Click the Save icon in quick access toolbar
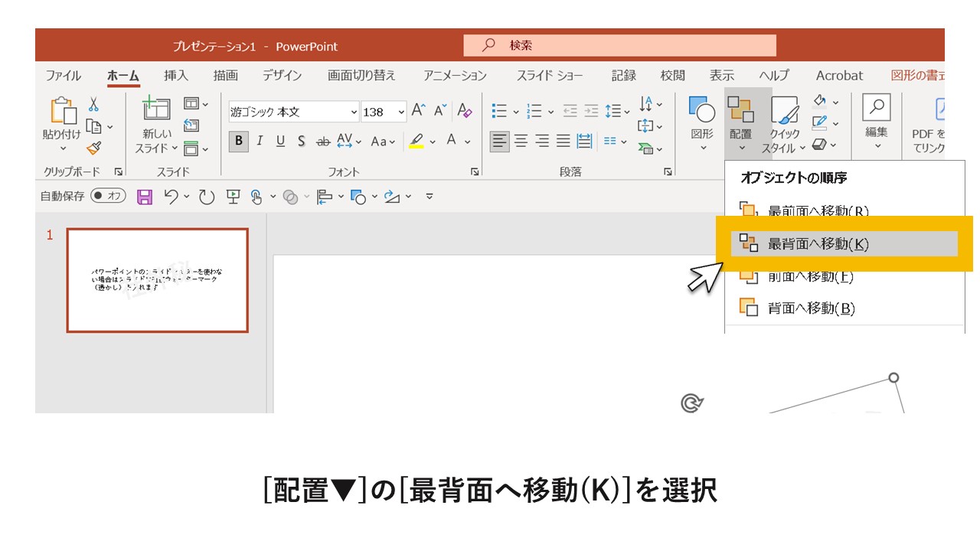The width and height of the screenshot is (980, 551). [143, 196]
